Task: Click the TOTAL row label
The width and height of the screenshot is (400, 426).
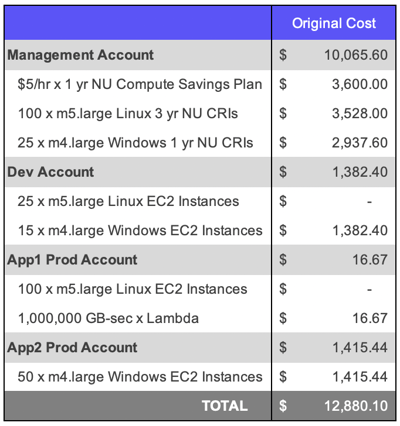Action: 225,406
